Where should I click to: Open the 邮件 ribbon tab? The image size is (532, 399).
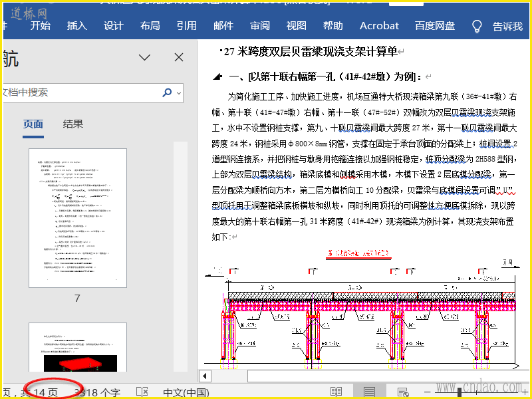pos(223,26)
